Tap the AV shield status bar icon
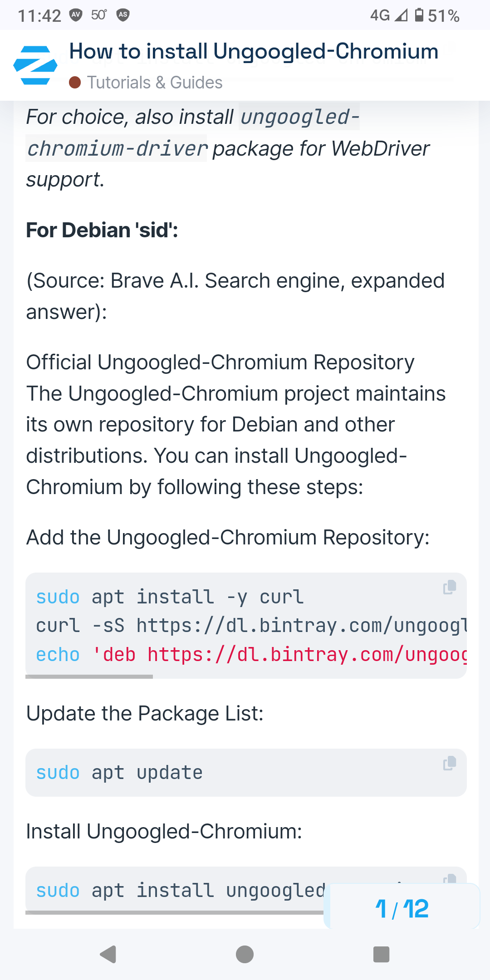490x980 pixels. [76, 15]
